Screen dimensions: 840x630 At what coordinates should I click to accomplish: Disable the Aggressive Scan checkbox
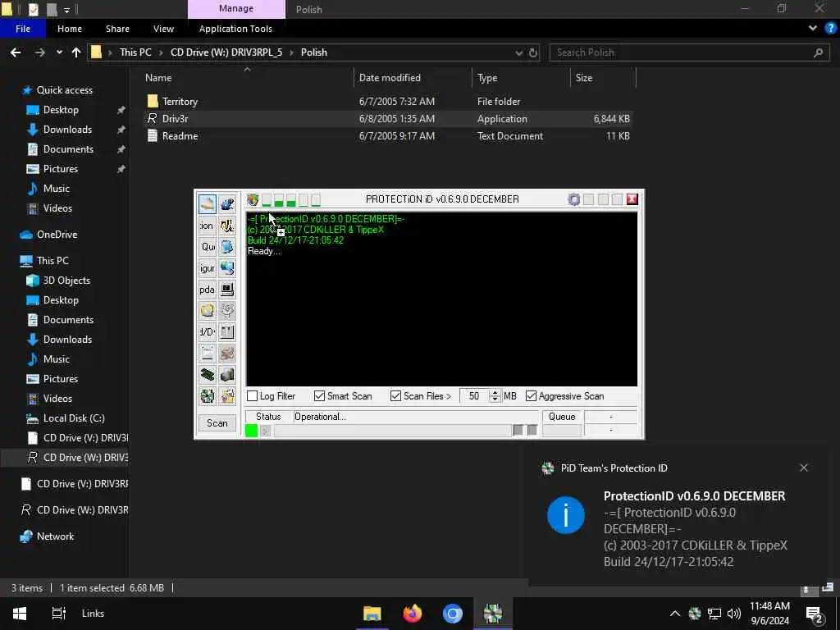531,396
